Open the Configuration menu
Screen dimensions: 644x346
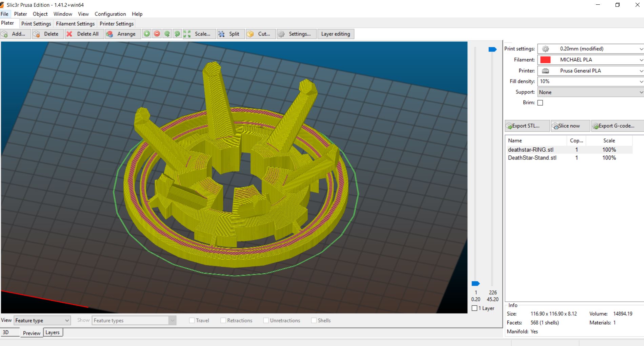[x=110, y=14]
